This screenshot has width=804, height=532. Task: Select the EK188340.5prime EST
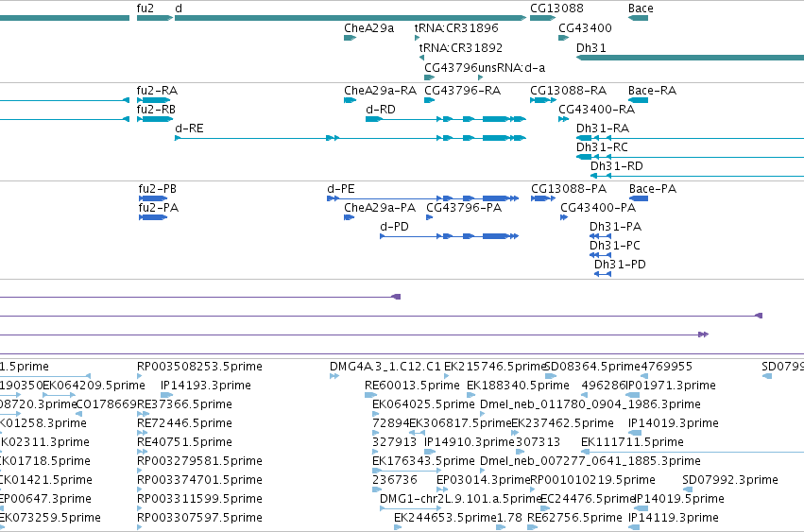click(x=471, y=395)
